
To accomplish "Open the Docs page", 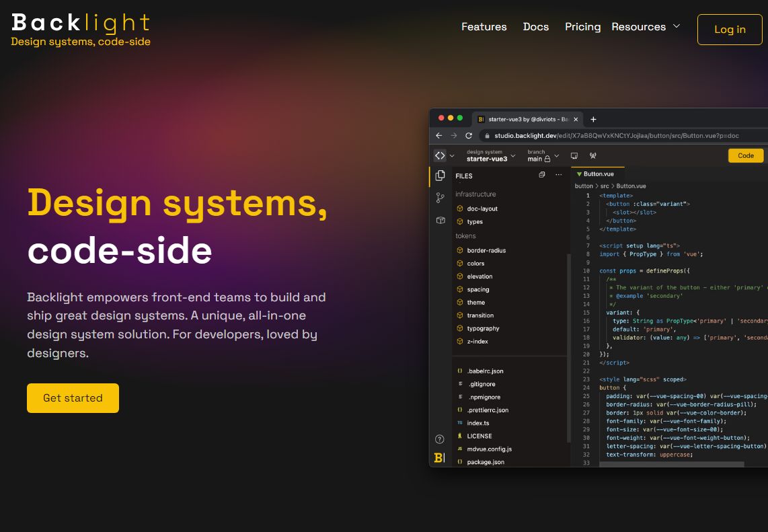I will click(x=536, y=27).
